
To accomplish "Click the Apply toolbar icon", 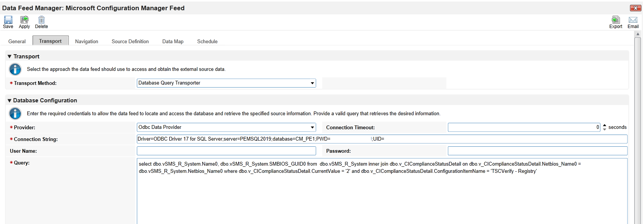I will click(24, 22).
